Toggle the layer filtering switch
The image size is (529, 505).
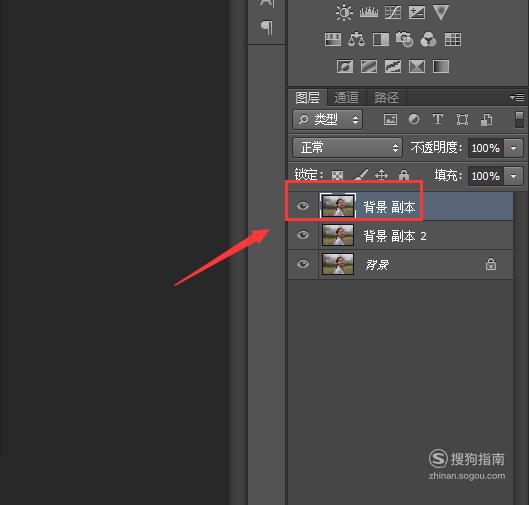click(x=520, y=119)
